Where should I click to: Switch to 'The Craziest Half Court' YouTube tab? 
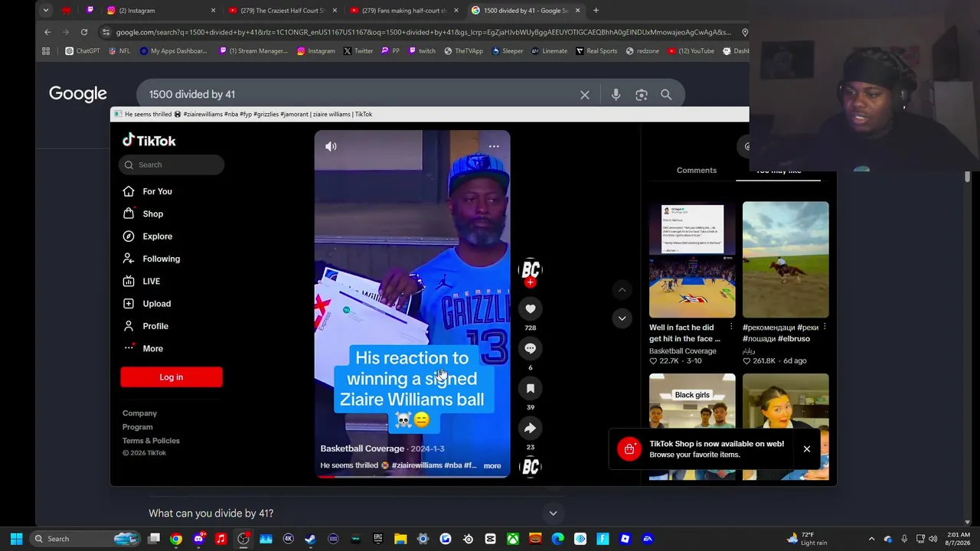[283, 11]
